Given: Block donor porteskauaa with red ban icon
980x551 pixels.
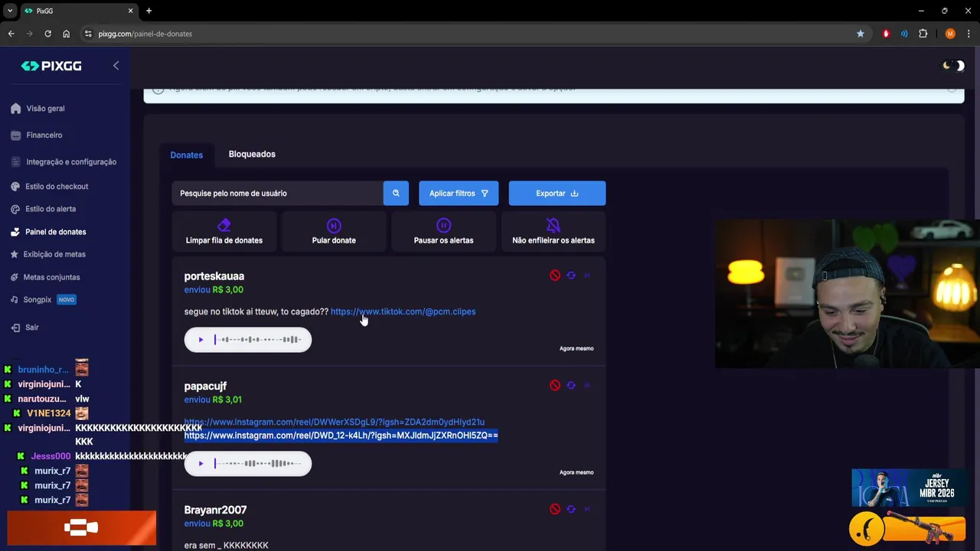Looking at the screenshot, I should pos(555,275).
